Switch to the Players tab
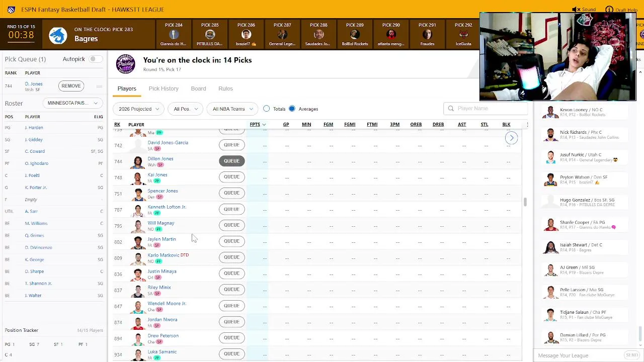This screenshot has width=644, height=362. [x=127, y=88]
